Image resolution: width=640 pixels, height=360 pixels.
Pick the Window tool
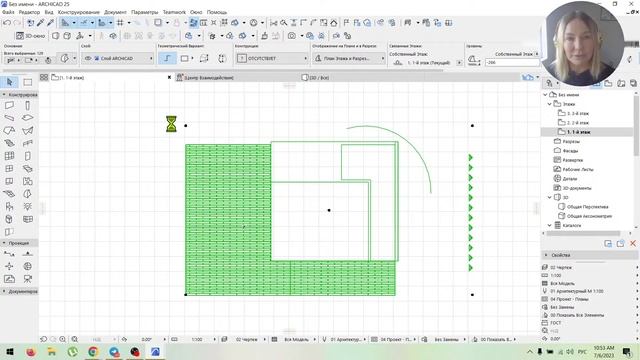point(9,169)
